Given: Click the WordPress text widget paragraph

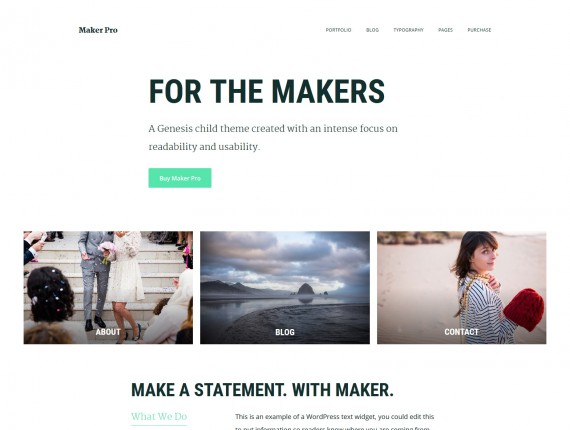Looking at the screenshot, I should click(334, 422).
